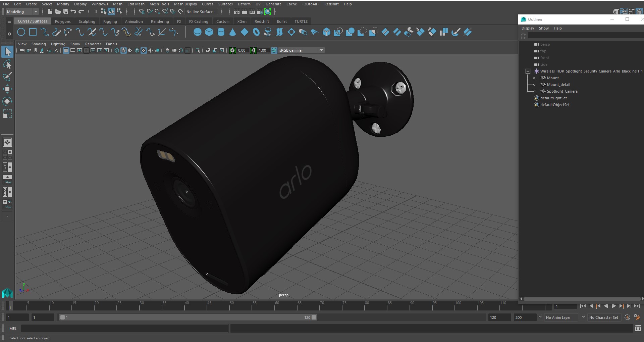Click the New Scene icon
The height and width of the screenshot is (342, 644).
[x=50, y=12]
